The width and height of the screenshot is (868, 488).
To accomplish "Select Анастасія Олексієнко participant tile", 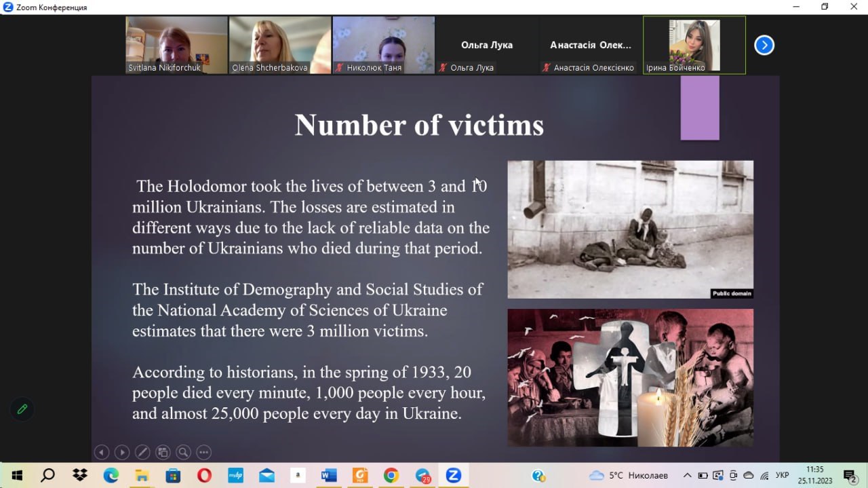I will coord(591,45).
